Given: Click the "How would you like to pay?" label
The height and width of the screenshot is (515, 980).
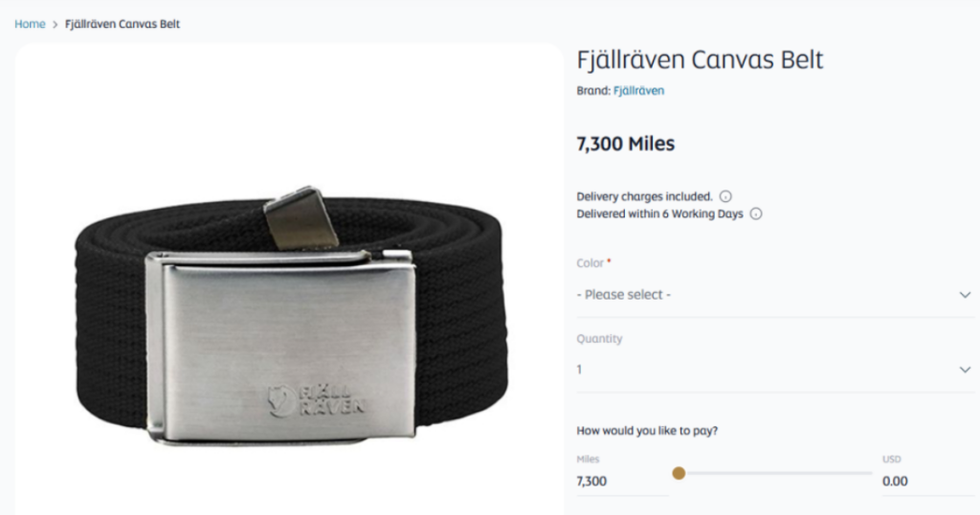Looking at the screenshot, I should pos(647,431).
